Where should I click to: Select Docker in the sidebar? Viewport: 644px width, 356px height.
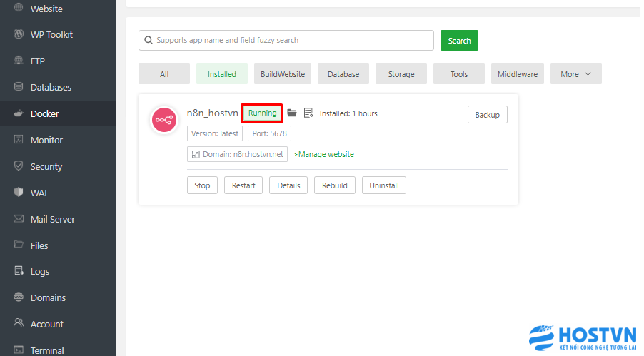coord(45,113)
